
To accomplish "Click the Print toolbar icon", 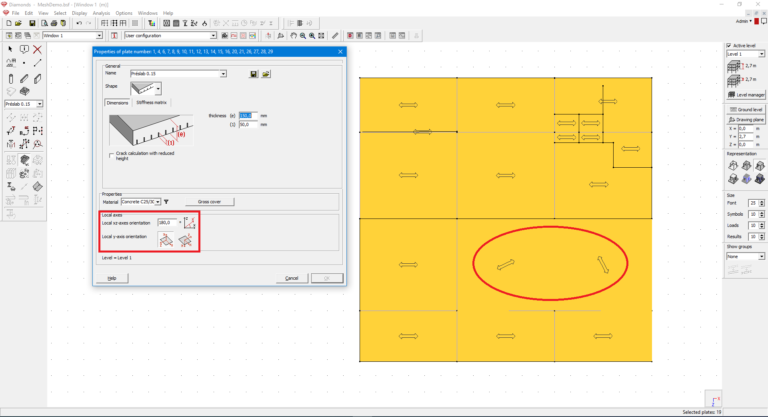I will [54, 23].
